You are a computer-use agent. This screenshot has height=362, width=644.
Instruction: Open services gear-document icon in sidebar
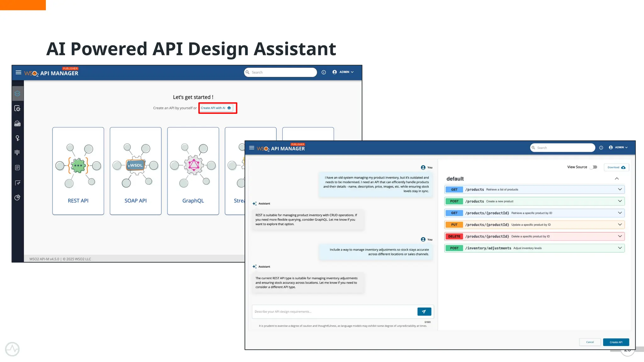point(18,108)
